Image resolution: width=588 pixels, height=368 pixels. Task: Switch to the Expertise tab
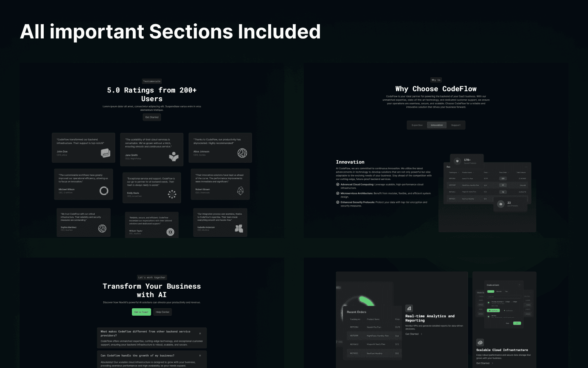[417, 125]
